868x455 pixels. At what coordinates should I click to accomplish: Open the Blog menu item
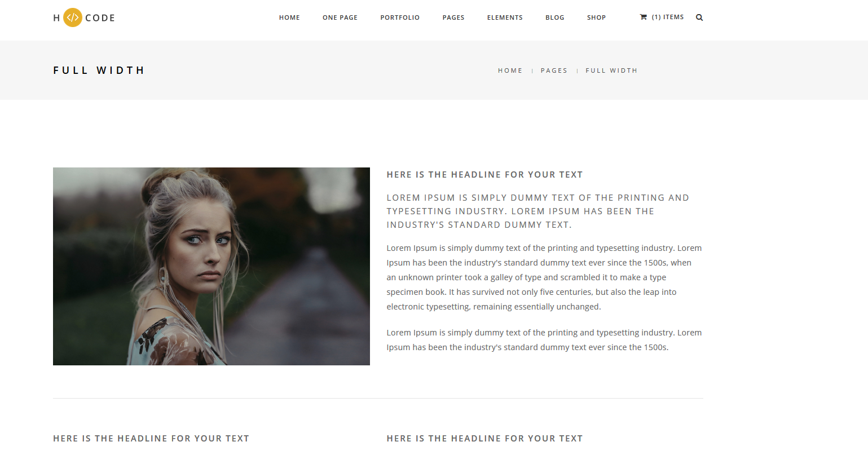pos(555,17)
